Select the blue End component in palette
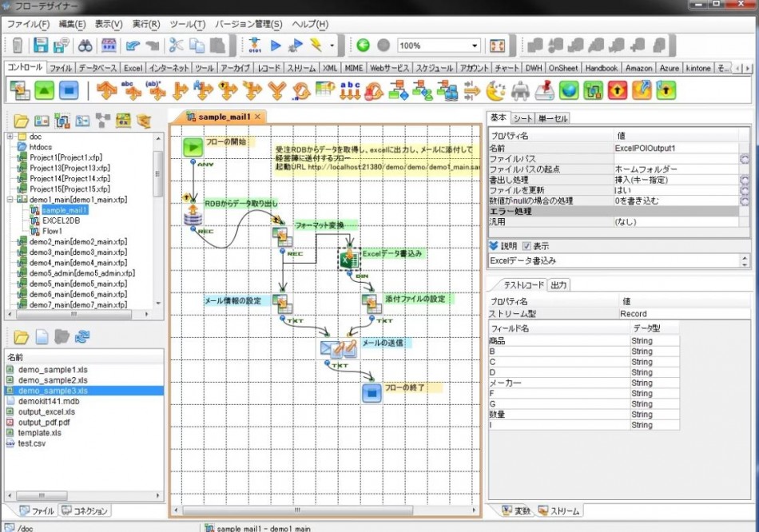Image resolution: width=759 pixels, height=532 pixels. click(69, 90)
